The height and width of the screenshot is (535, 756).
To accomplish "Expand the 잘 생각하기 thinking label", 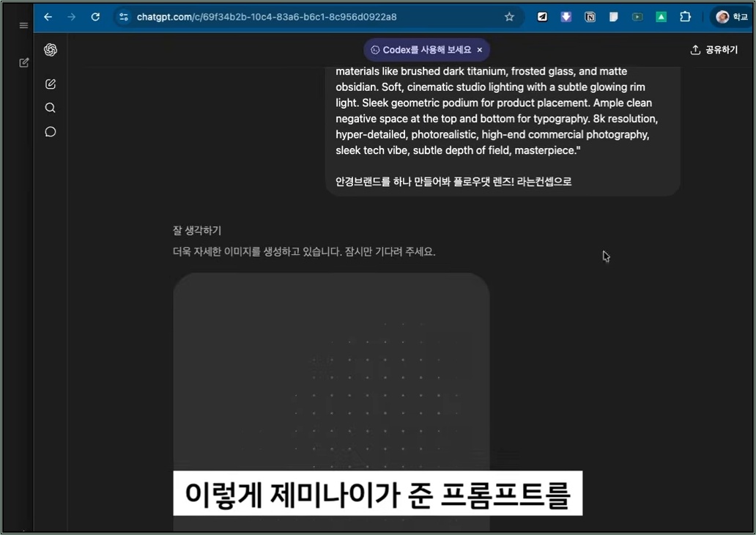I will [197, 231].
